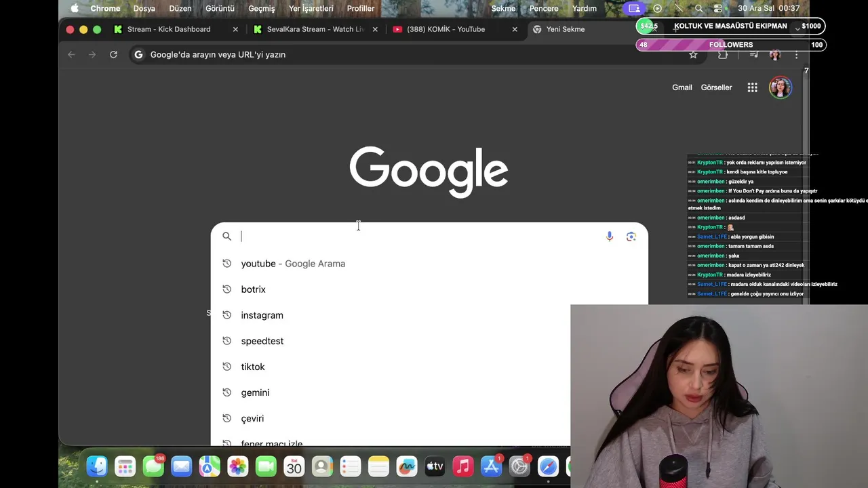Open Spotlight search in the menu bar
Screen dimensions: 868x488
click(x=699, y=8)
